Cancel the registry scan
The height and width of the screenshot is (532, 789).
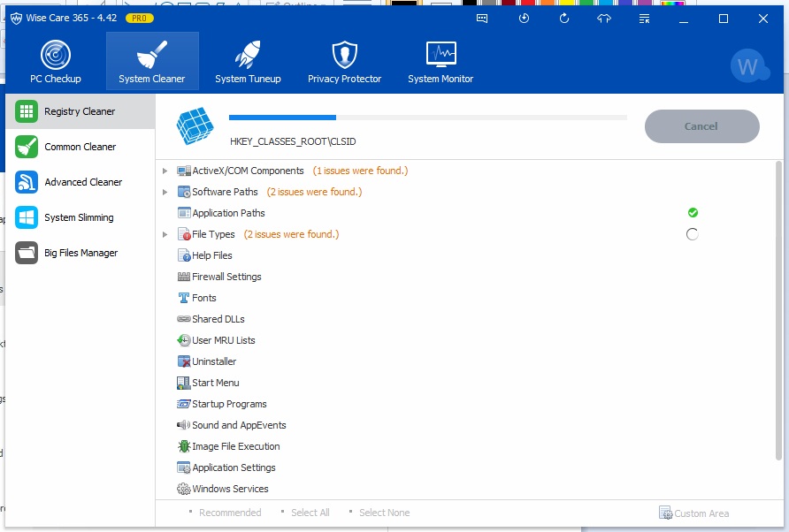click(x=701, y=126)
